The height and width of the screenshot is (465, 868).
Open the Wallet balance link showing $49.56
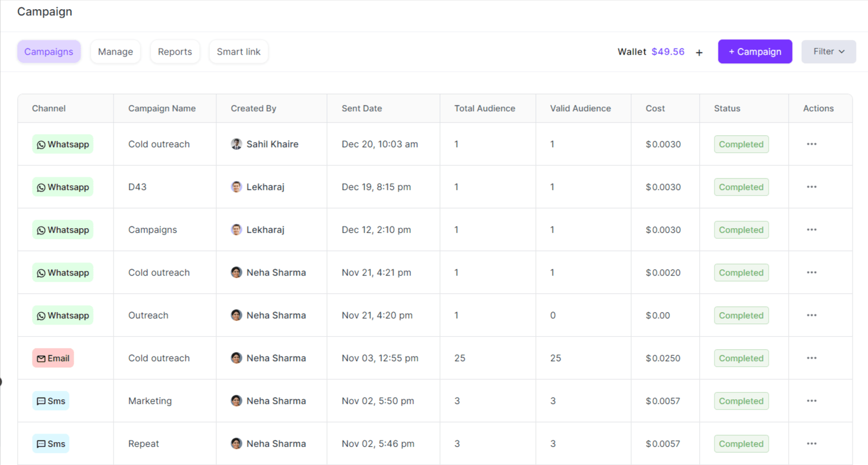668,51
